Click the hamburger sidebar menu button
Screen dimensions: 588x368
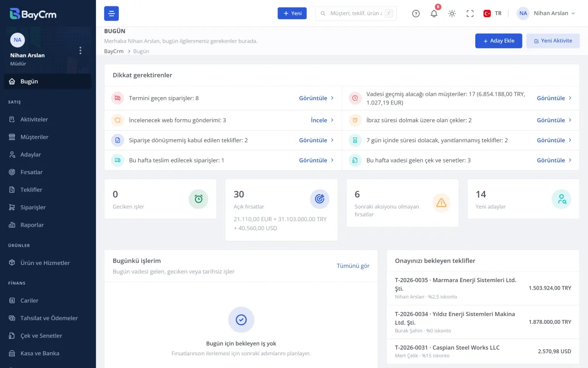[x=111, y=13]
